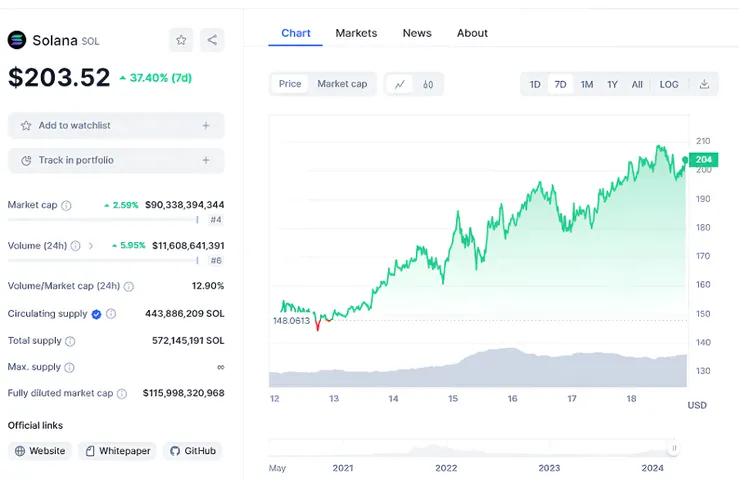Switch to candlestick chart icon
The image size is (740, 481).
point(428,84)
